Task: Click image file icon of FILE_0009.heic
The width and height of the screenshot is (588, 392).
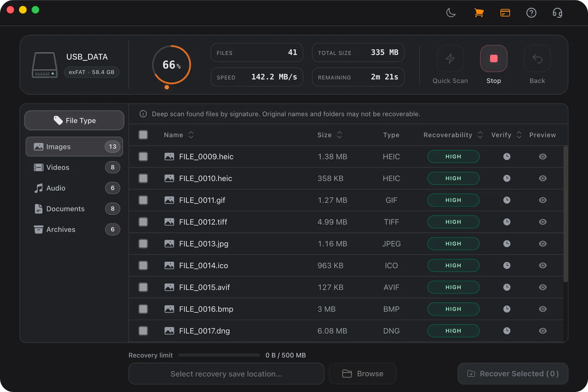Action: click(x=169, y=156)
